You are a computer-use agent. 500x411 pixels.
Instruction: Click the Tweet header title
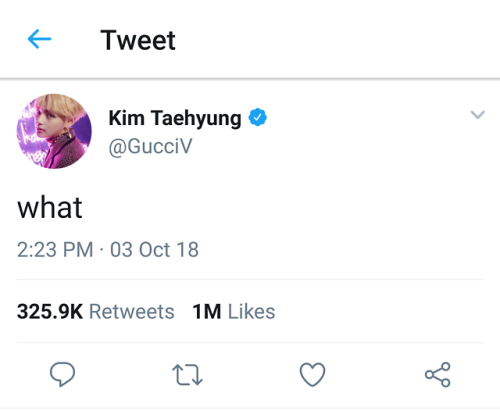(x=138, y=40)
